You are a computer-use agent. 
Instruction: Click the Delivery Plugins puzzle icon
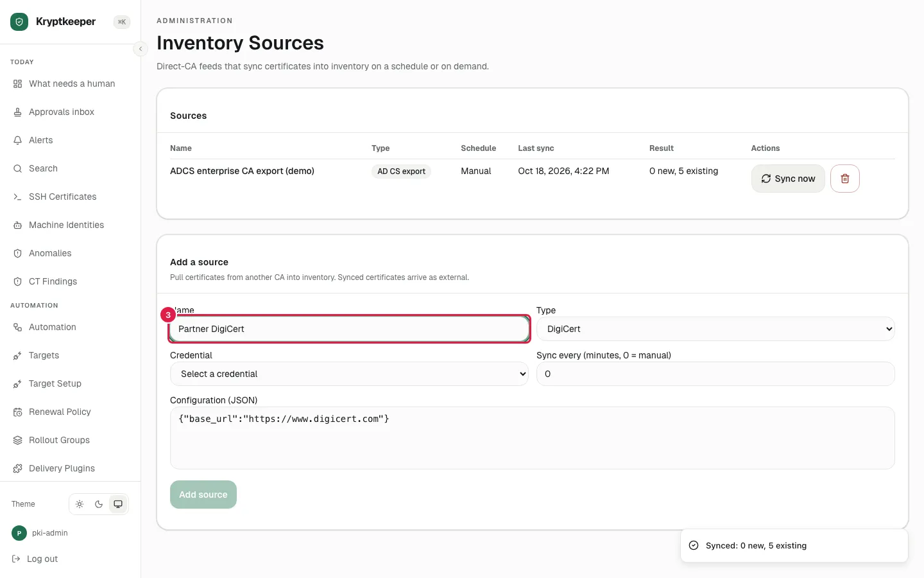pyautogui.click(x=17, y=468)
